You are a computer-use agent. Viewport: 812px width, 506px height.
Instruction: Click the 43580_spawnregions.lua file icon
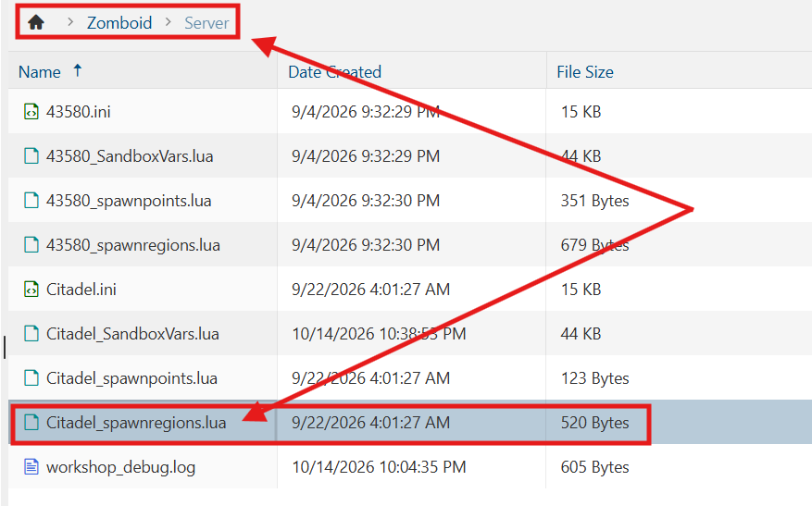pyautogui.click(x=31, y=245)
